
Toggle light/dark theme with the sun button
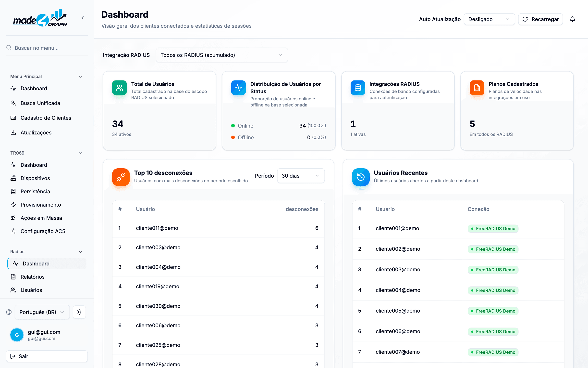[79, 312]
